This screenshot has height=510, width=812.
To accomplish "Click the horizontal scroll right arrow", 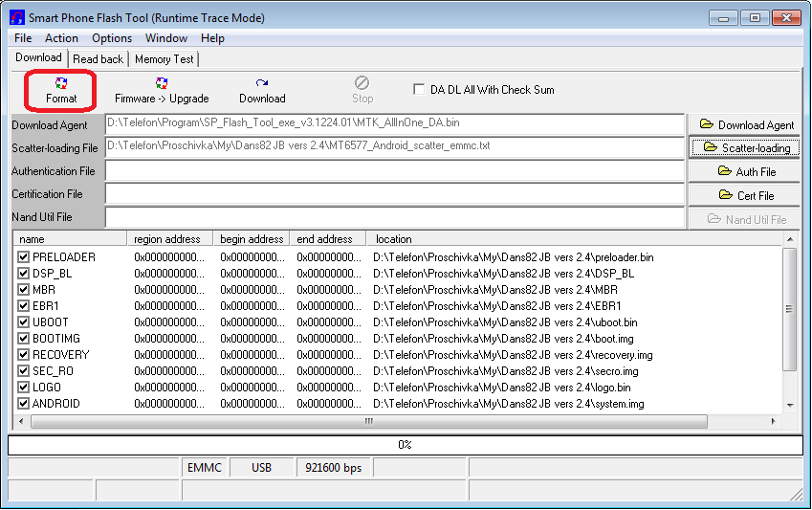I will tap(773, 421).
